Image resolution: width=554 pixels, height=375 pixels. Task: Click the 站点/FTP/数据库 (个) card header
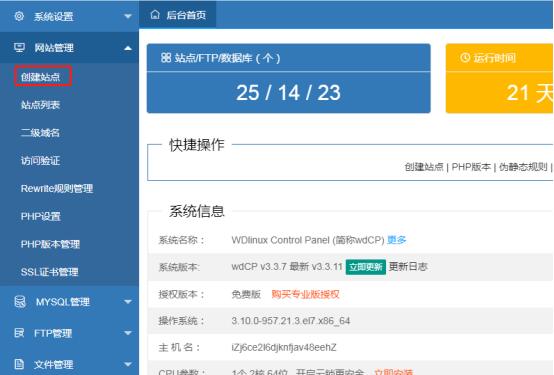288,58
